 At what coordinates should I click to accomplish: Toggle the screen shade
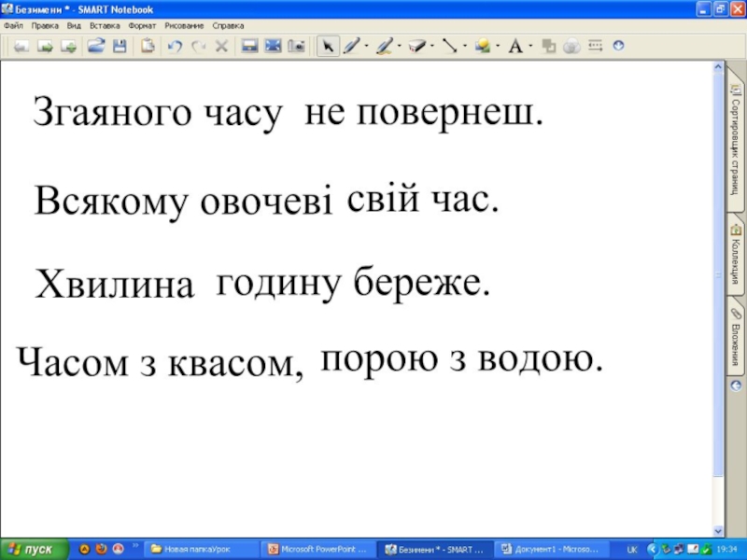(x=249, y=46)
